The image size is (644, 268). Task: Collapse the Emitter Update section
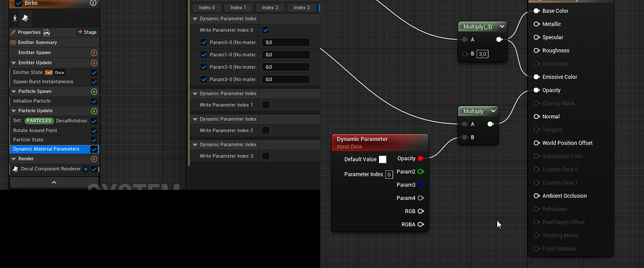point(14,63)
